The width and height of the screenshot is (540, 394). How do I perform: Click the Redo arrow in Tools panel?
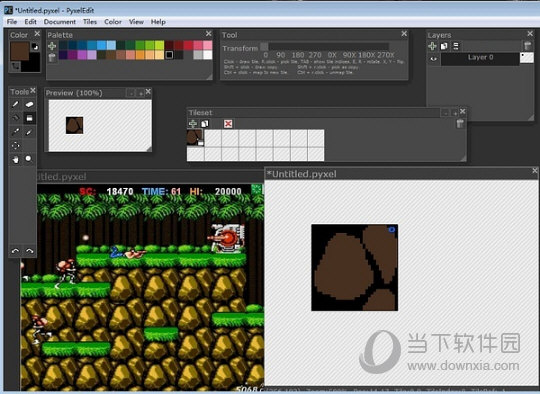(30, 251)
